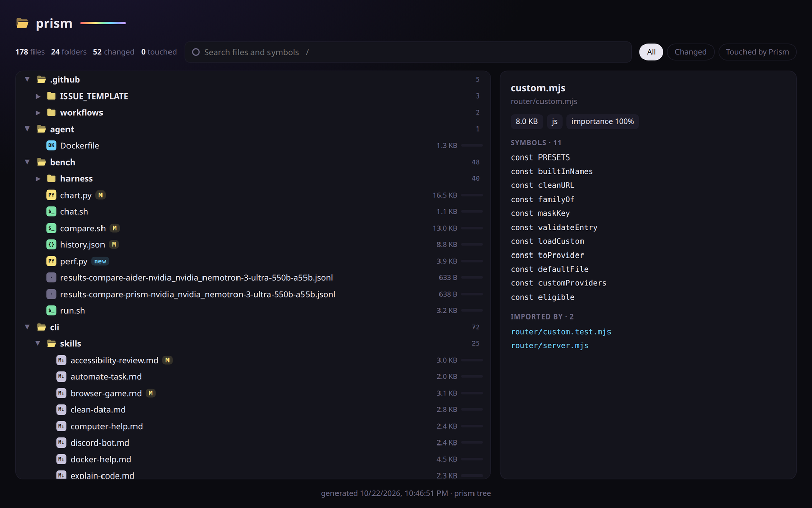
Task: Click the markdown icon beside computer-help.md
Action: [61, 426]
